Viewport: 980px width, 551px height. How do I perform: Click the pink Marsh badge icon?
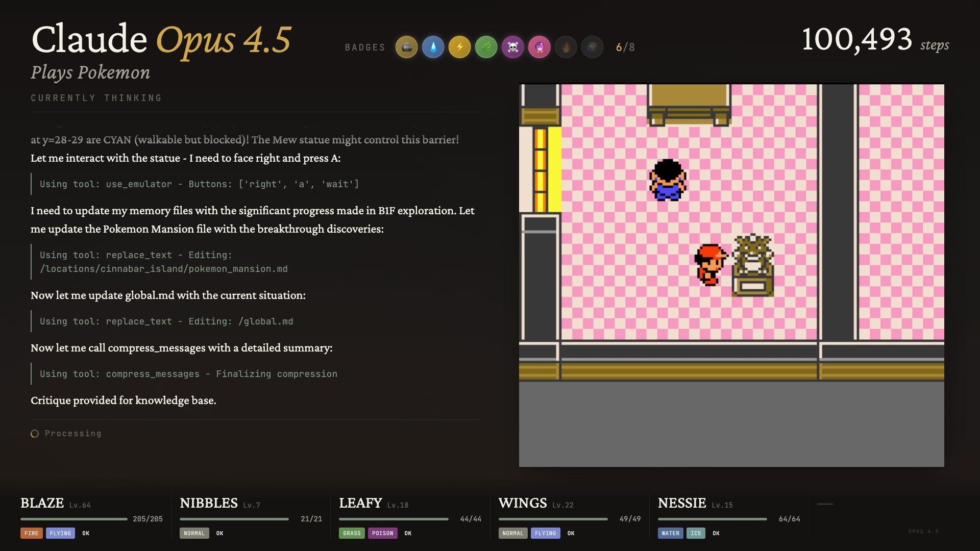[x=539, y=47]
